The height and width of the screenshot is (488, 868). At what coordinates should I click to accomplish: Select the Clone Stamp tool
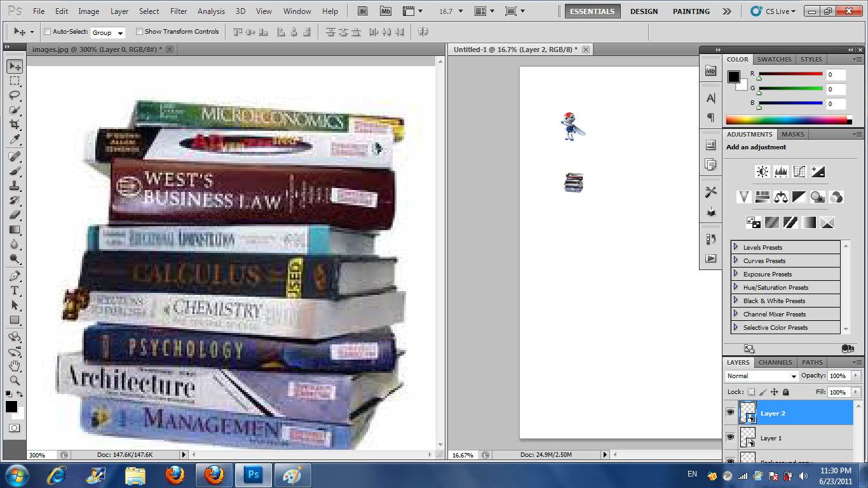pos(15,186)
